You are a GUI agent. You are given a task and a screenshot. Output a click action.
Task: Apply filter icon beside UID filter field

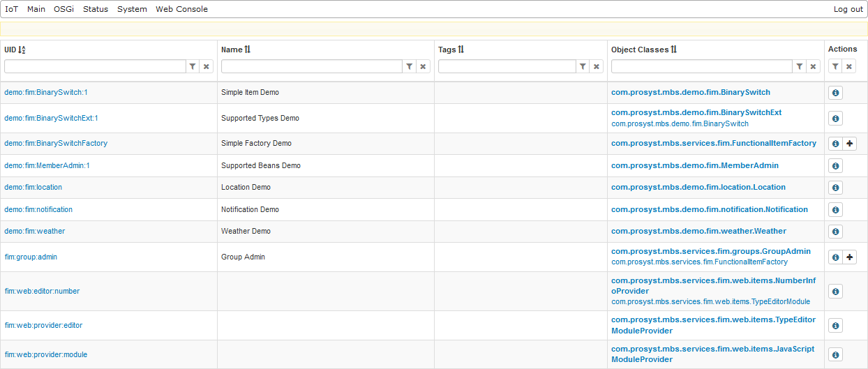pyautogui.click(x=193, y=66)
